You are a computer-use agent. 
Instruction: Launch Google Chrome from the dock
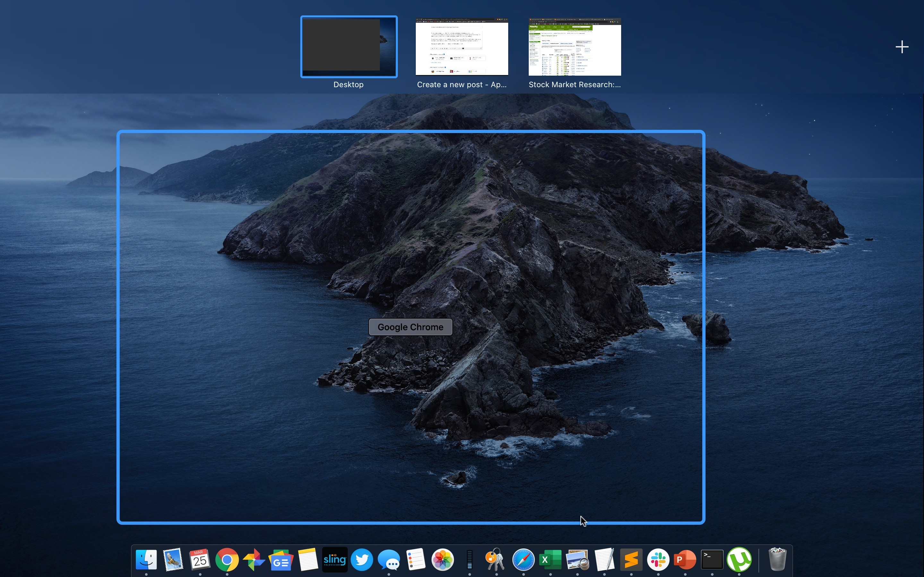(227, 559)
